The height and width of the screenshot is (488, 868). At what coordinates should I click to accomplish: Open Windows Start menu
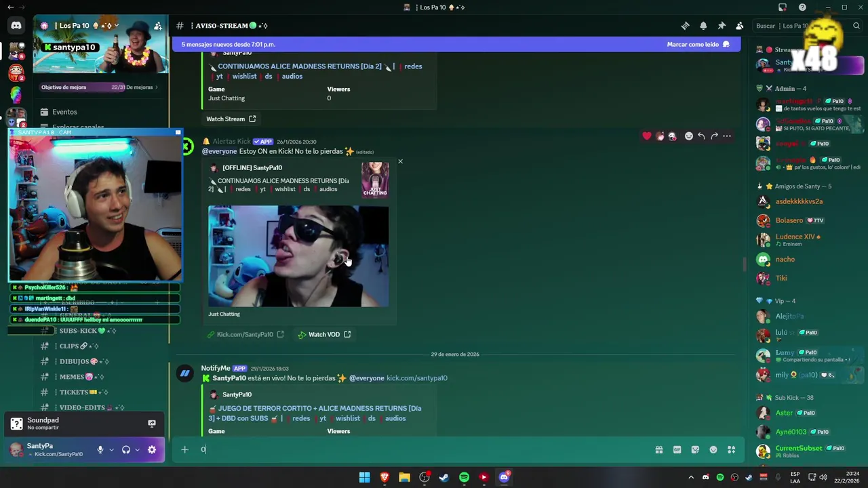pyautogui.click(x=364, y=477)
